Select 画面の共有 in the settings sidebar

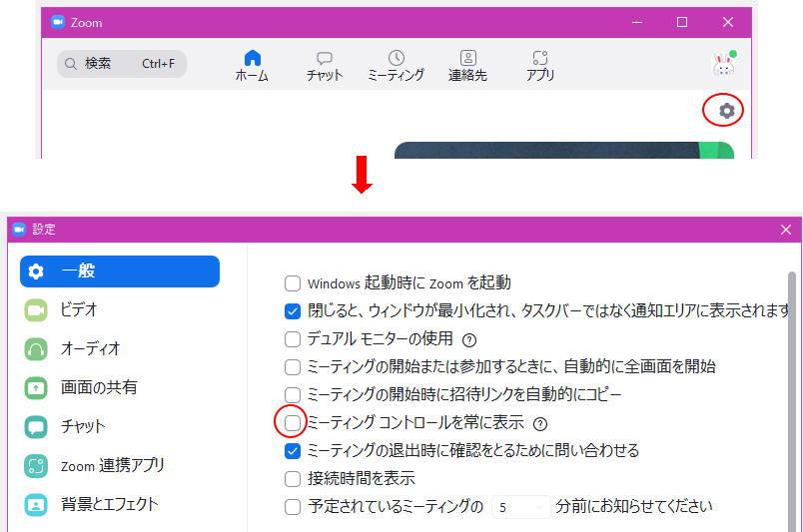[120, 387]
